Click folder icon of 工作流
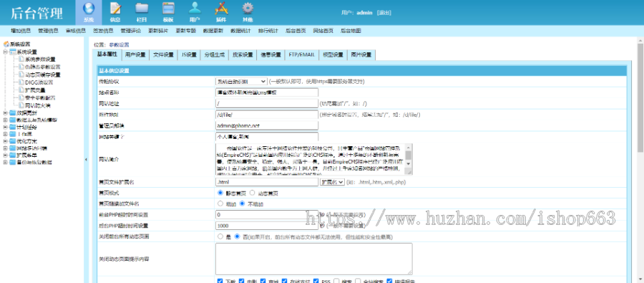Viewport: 644px width, 283px height. tap(12, 134)
